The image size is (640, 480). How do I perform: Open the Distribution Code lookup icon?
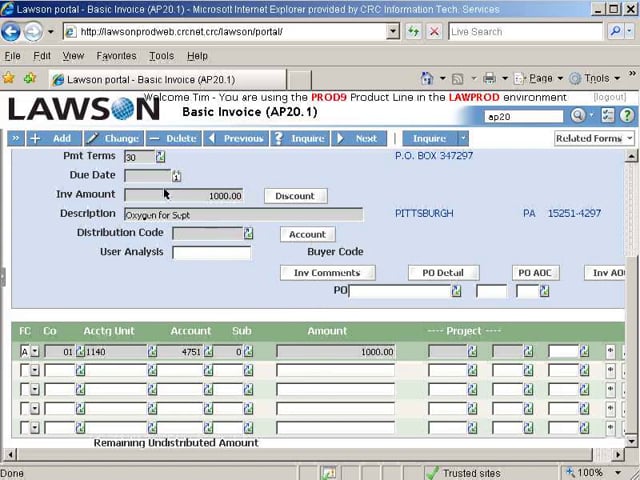point(248,233)
